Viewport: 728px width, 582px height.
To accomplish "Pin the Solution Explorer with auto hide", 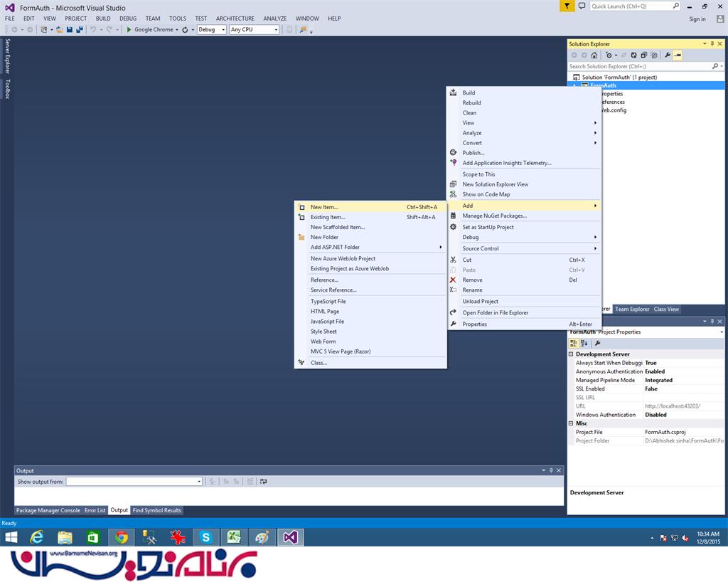I will click(x=712, y=43).
